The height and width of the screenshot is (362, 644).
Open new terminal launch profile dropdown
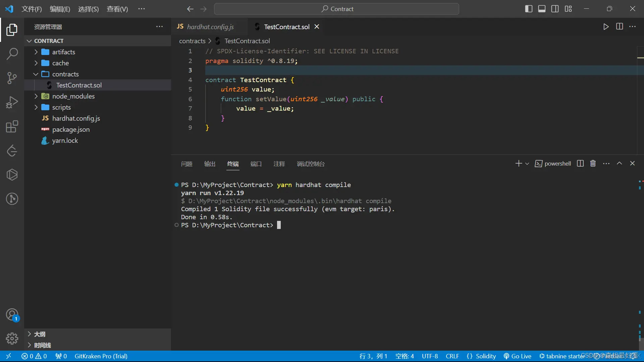[x=527, y=164]
